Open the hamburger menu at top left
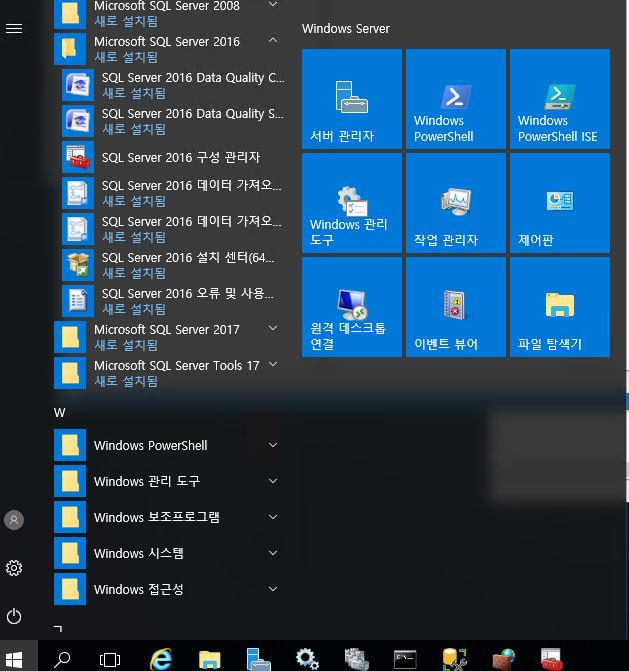Viewport: 629px width, 671px height. 14,29
